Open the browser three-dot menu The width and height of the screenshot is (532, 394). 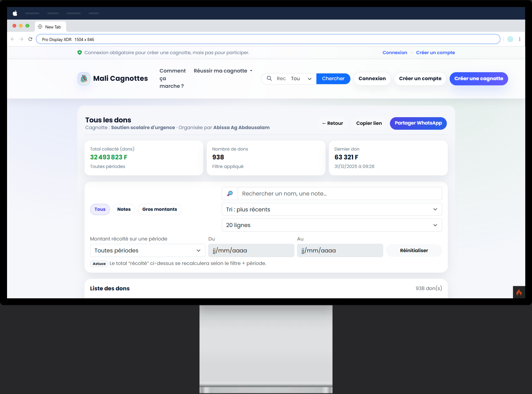pos(519,39)
